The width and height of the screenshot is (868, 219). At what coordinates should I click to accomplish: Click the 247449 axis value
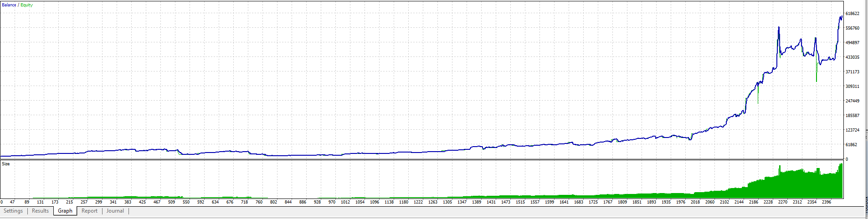(853, 101)
